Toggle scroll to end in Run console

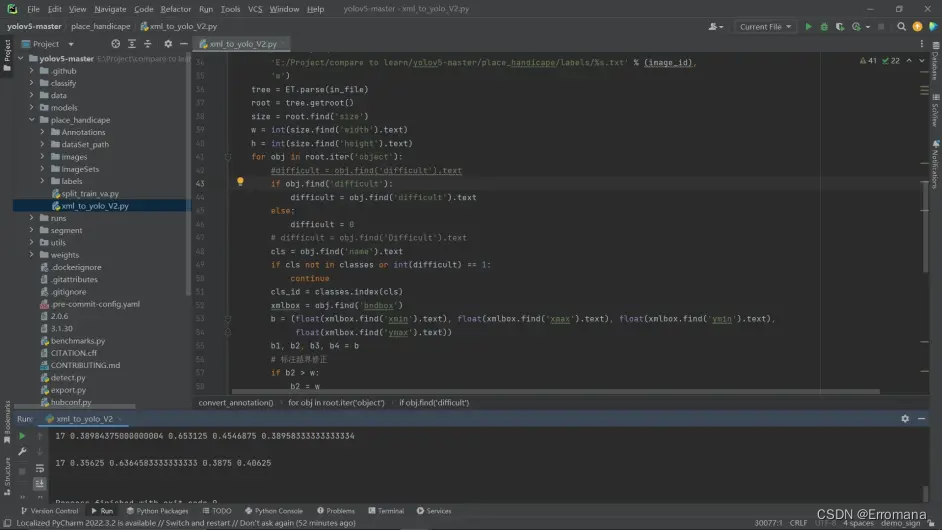40,483
